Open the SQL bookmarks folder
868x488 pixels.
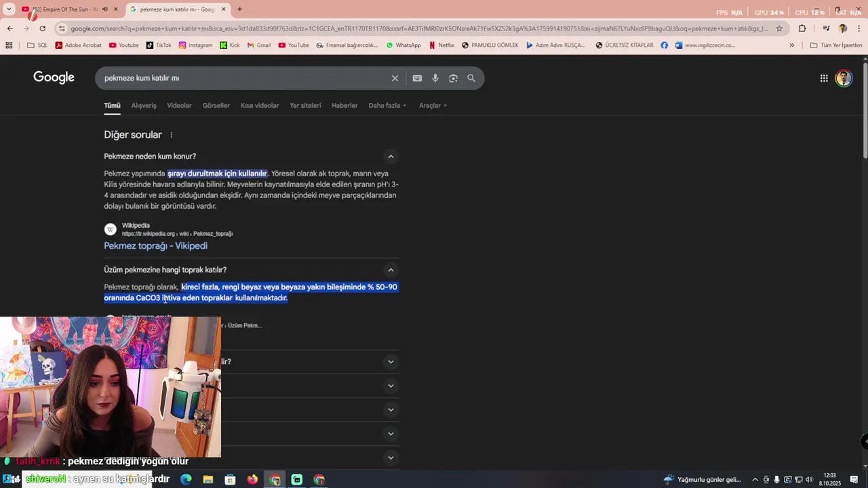pyautogui.click(x=37, y=45)
